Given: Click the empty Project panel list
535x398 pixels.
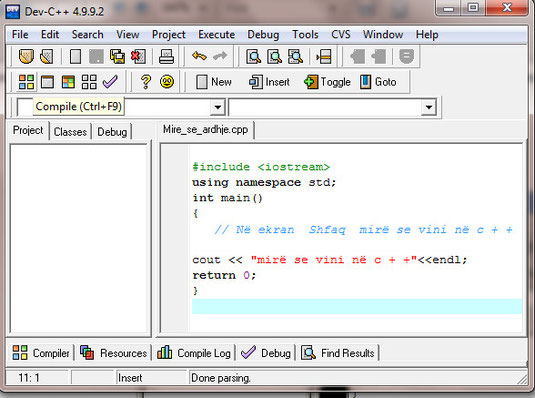Looking at the screenshot, I should [79, 238].
